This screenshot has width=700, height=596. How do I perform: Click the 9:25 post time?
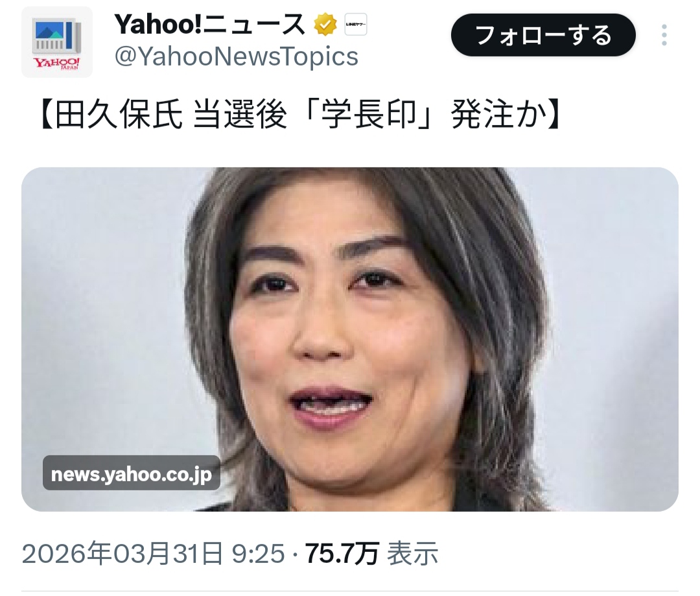click(258, 554)
